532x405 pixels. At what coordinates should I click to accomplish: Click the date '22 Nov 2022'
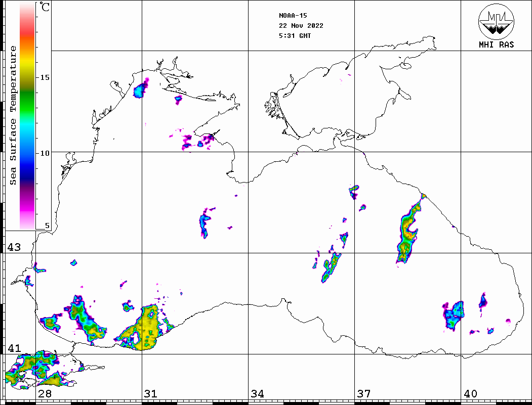tap(301, 26)
